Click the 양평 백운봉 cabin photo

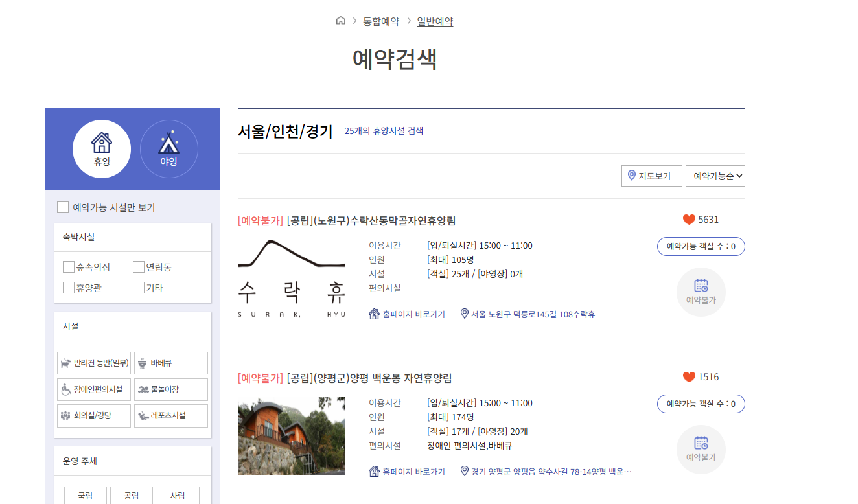pos(292,436)
